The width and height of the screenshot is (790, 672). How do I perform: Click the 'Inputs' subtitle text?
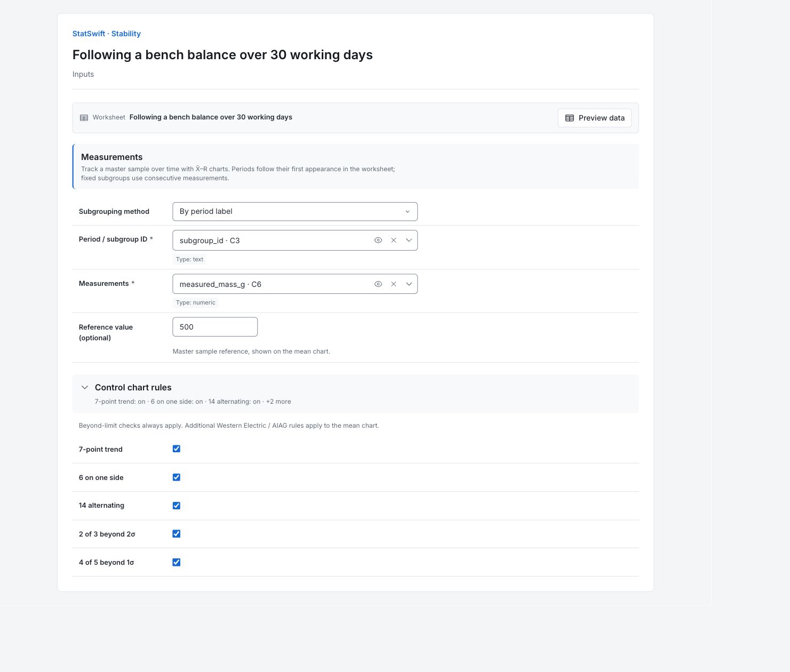[x=83, y=74]
